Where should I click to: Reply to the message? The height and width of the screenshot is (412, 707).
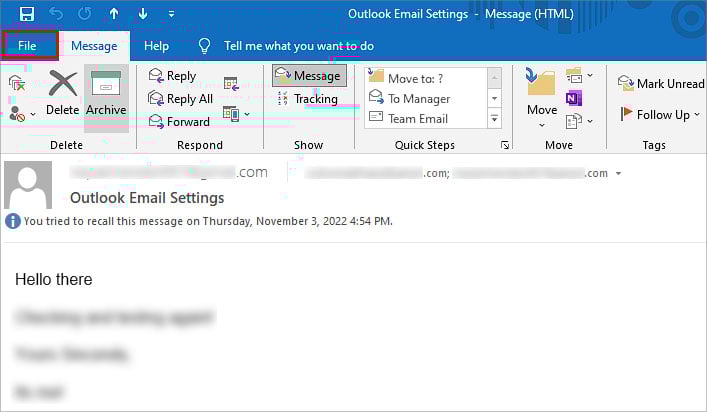173,75
